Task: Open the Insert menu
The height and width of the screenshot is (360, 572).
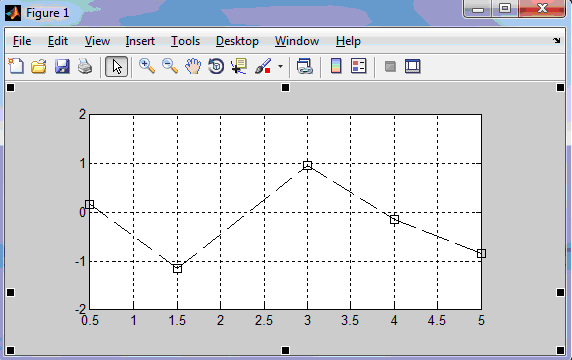Action: [x=140, y=41]
